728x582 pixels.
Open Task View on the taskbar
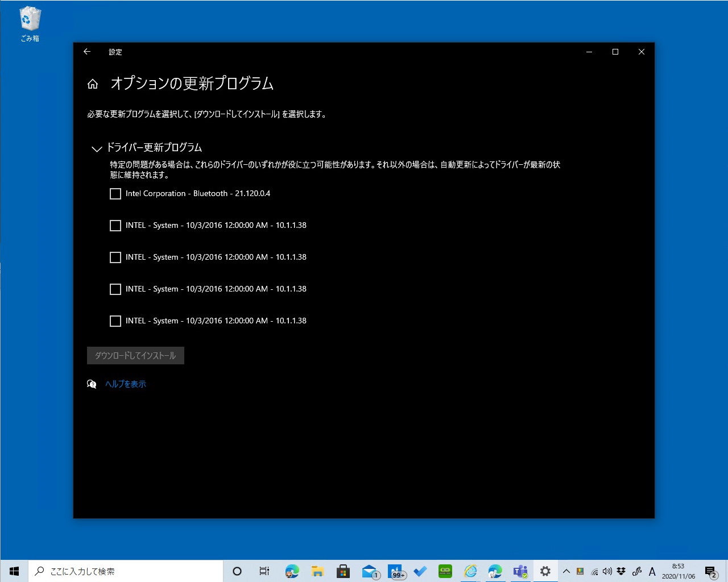(264, 571)
